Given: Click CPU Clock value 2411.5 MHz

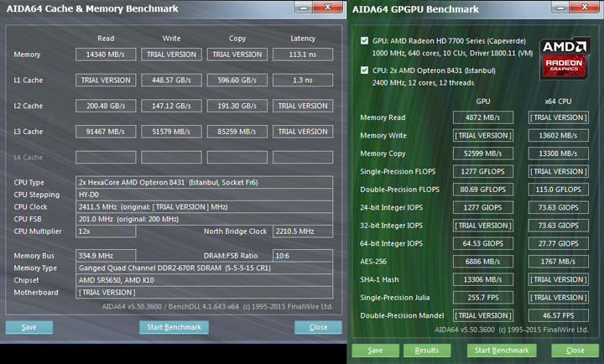Looking at the screenshot, I should [204, 207].
